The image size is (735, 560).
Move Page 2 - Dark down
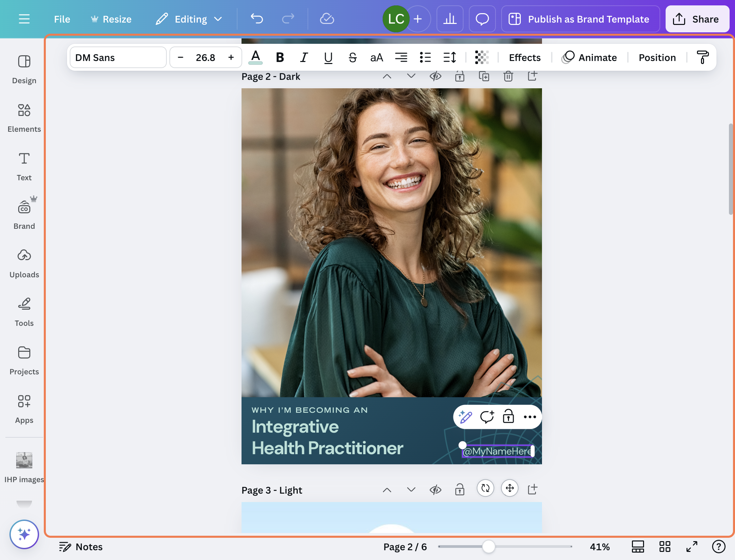pyautogui.click(x=411, y=76)
